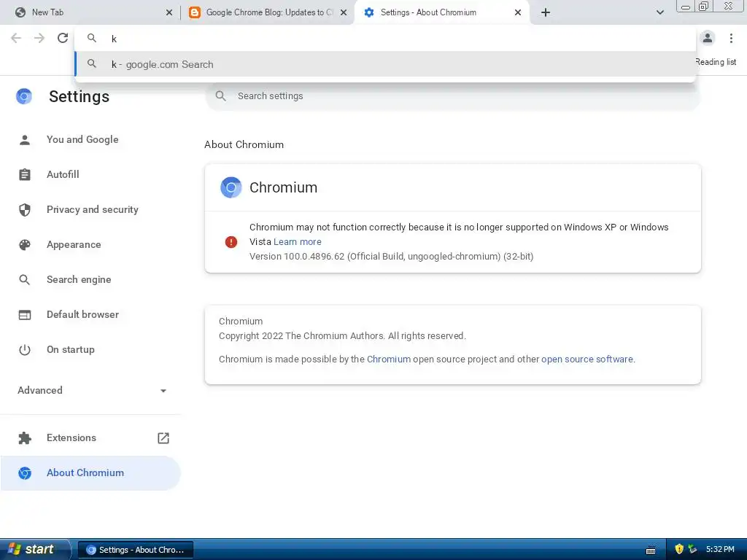
Task: Open the Windows start menu
Action: coord(34,549)
